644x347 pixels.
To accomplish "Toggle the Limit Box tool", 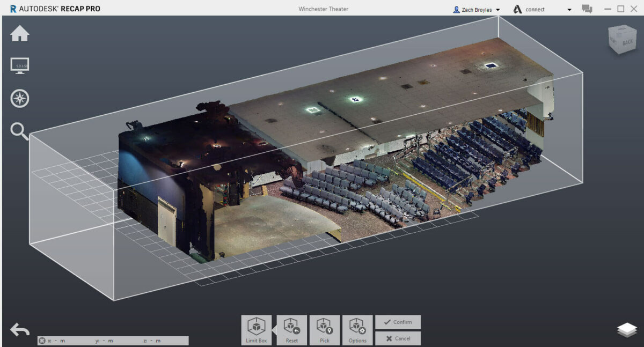I will click(257, 330).
